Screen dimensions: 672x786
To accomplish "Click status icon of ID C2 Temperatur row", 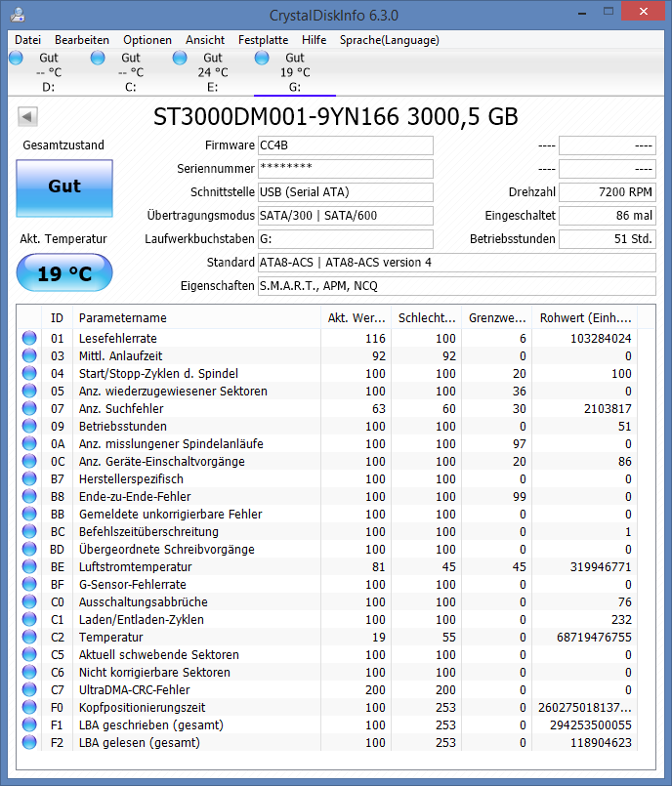I will 29,637.
